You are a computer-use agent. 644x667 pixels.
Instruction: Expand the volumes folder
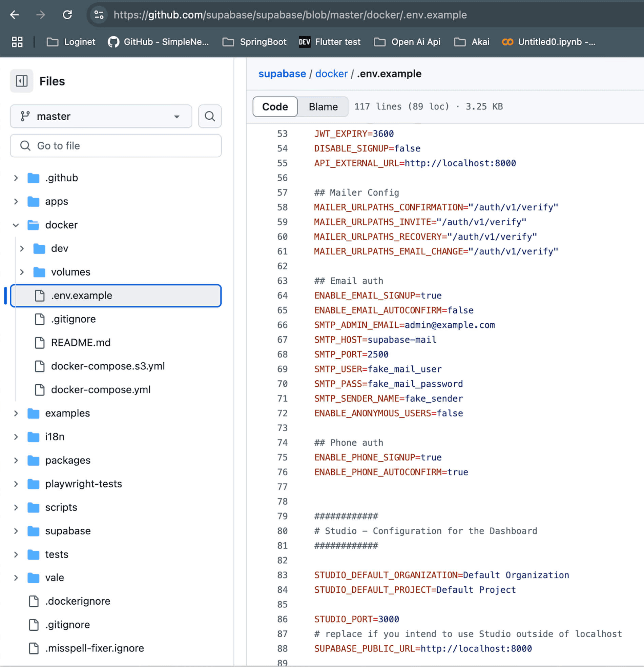(22, 272)
